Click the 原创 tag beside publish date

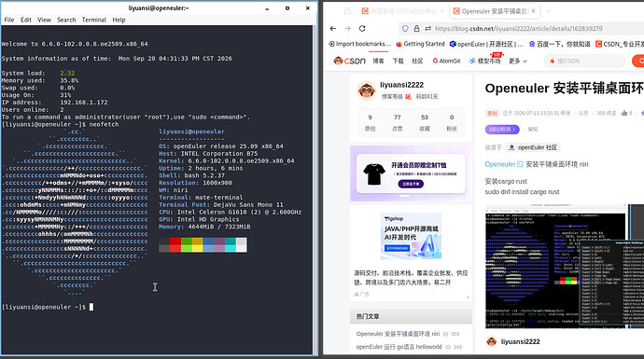tap(492, 113)
